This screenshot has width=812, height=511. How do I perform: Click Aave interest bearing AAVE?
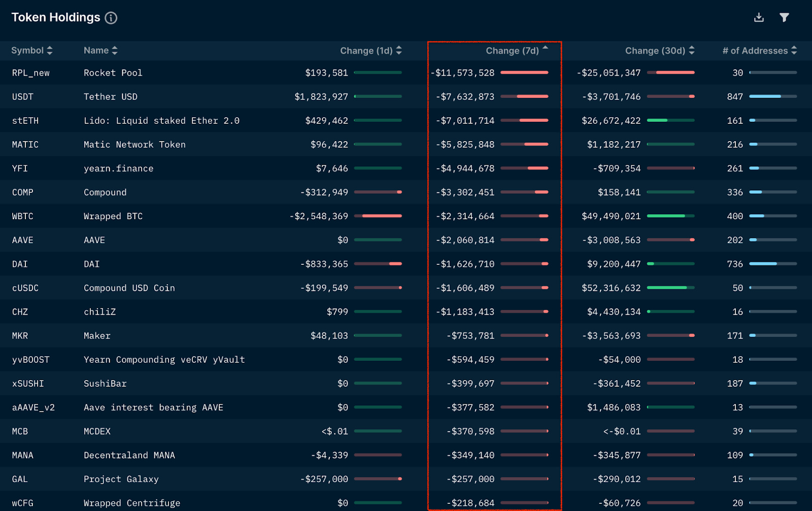click(153, 407)
